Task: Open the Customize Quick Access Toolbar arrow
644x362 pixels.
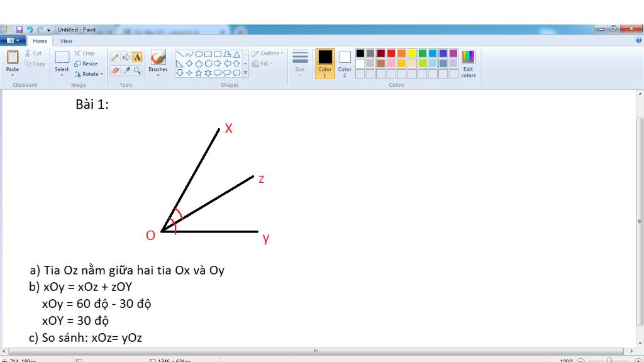Action: click(x=48, y=30)
